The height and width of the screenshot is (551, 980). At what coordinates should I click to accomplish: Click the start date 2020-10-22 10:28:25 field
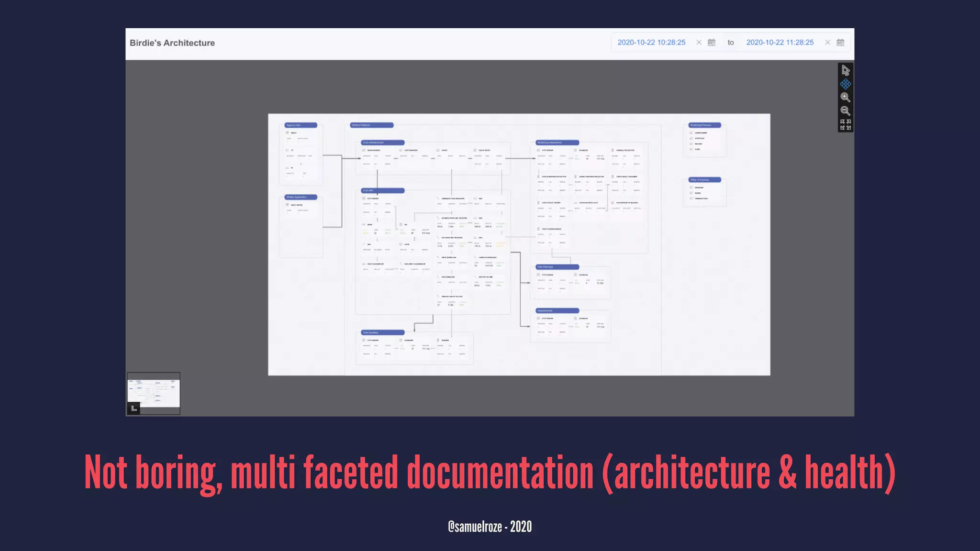tap(651, 43)
